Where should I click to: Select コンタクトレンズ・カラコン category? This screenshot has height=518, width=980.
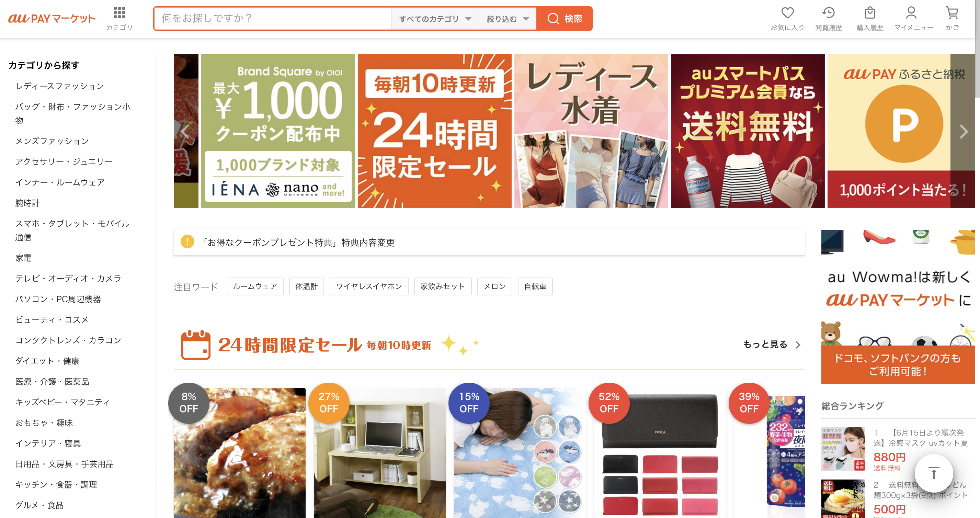point(68,340)
